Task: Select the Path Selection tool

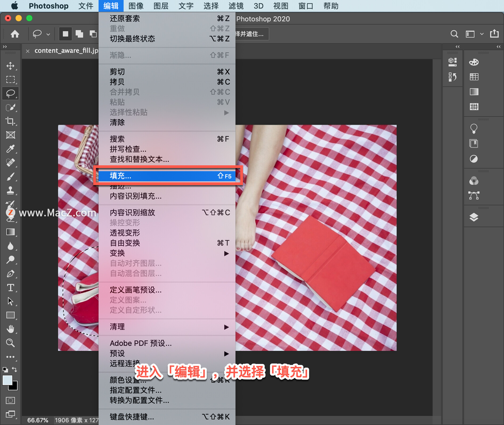Action: [x=10, y=301]
